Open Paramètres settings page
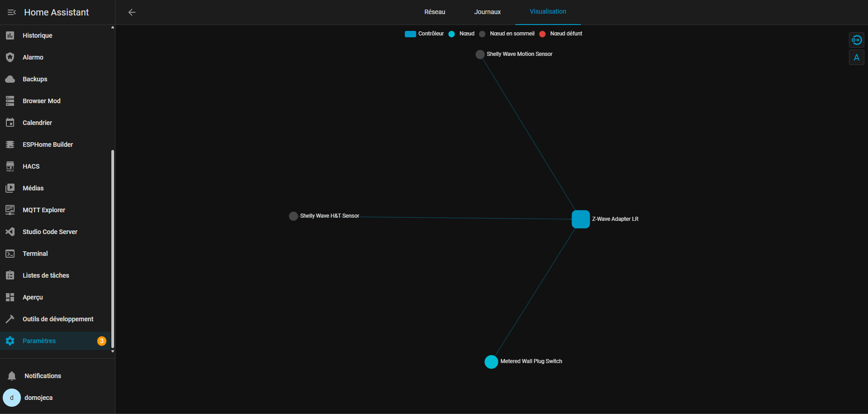This screenshot has width=868, height=414. pos(39,341)
